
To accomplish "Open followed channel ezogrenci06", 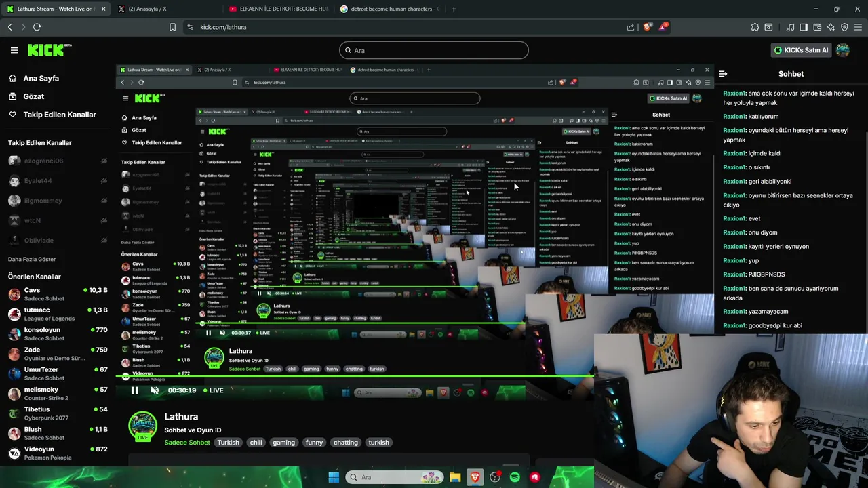I will pyautogui.click(x=43, y=161).
